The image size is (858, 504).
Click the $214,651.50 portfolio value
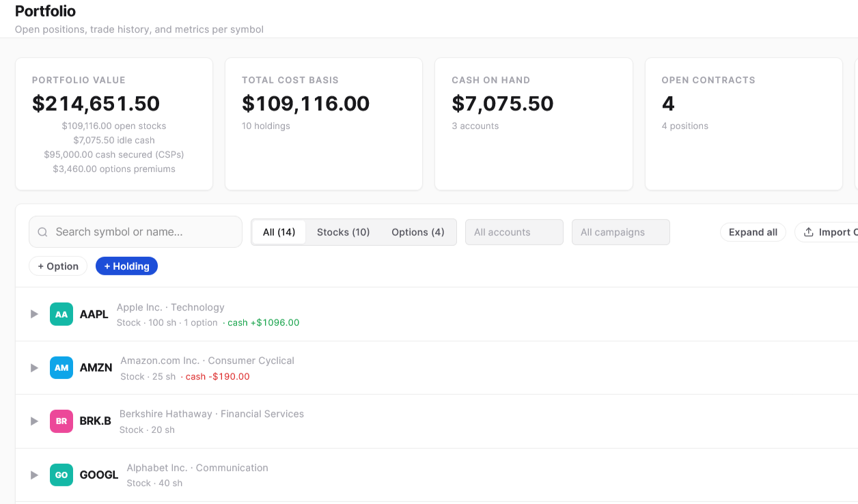(x=96, y=104)
